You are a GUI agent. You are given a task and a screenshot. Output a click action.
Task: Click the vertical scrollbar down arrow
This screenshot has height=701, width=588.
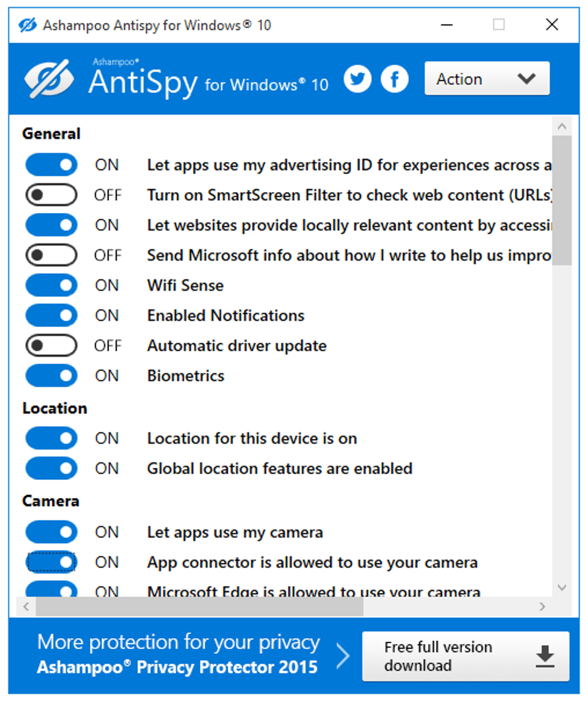point(562,587)
